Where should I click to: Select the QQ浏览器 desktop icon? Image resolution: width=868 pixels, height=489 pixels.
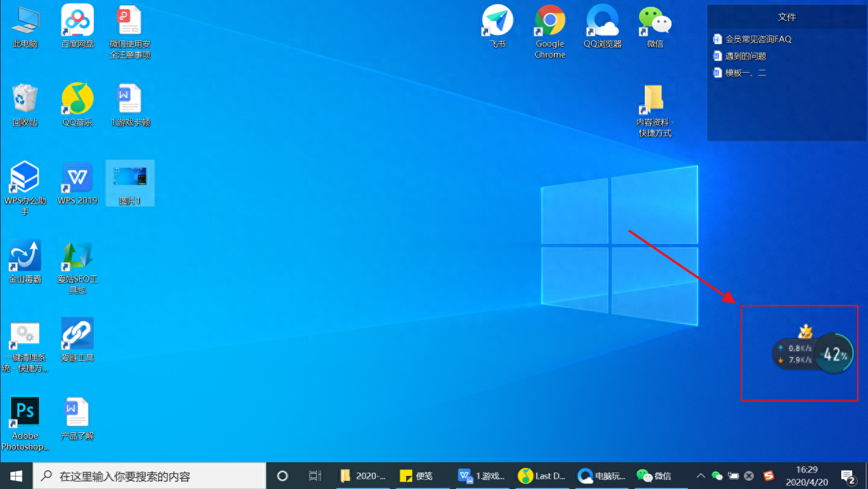coord(602,22)
